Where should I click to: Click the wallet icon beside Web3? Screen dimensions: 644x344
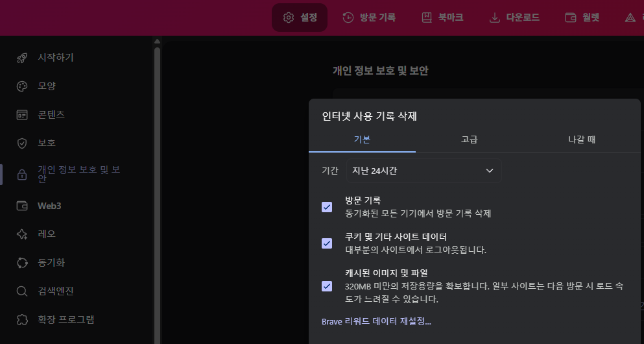pyautogui.click(x=22, y=206)
